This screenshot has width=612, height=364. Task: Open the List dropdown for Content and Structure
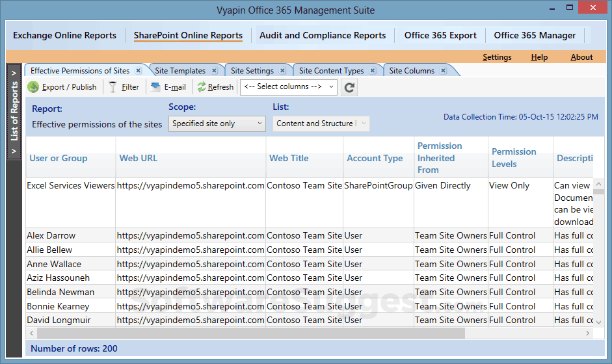(x=321, y=123)
